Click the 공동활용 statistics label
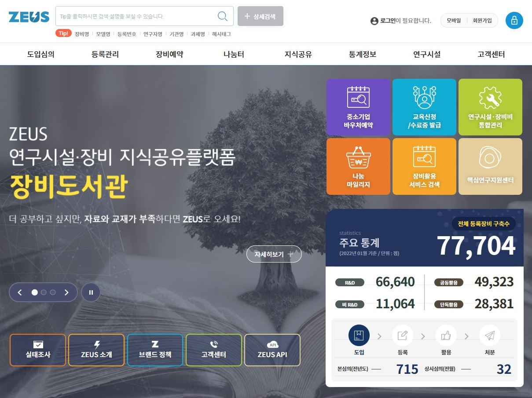Image resolution: width=532 pixels, height=398 pixels. pos(448,283)
